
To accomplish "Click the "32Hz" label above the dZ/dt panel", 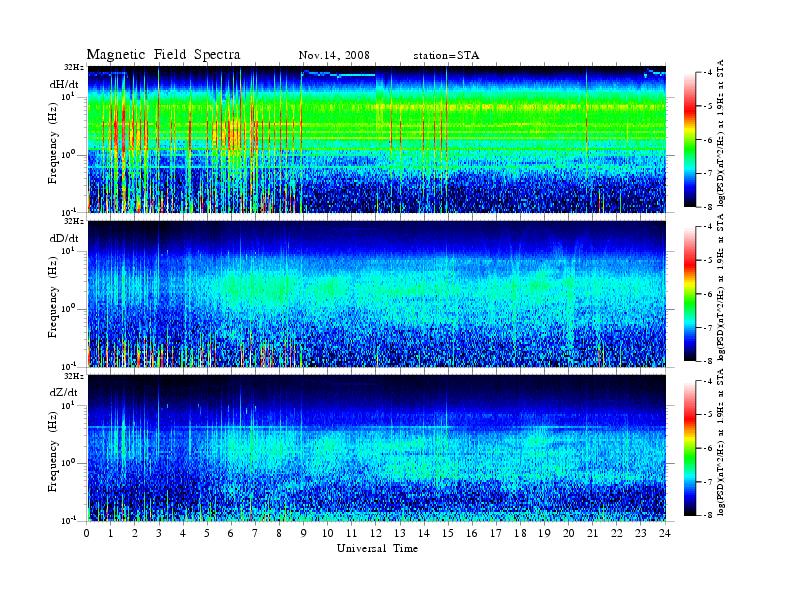I will pos(73,376).
